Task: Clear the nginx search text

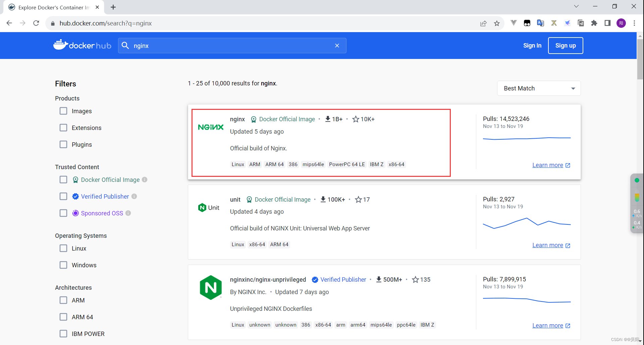Action: [337, 46]
